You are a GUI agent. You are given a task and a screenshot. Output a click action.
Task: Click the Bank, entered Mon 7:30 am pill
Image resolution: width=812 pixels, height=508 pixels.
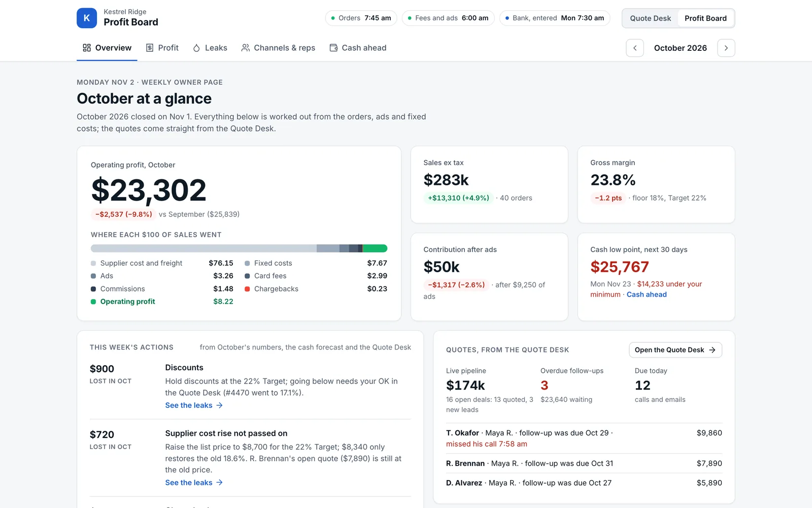click(555, 18)
